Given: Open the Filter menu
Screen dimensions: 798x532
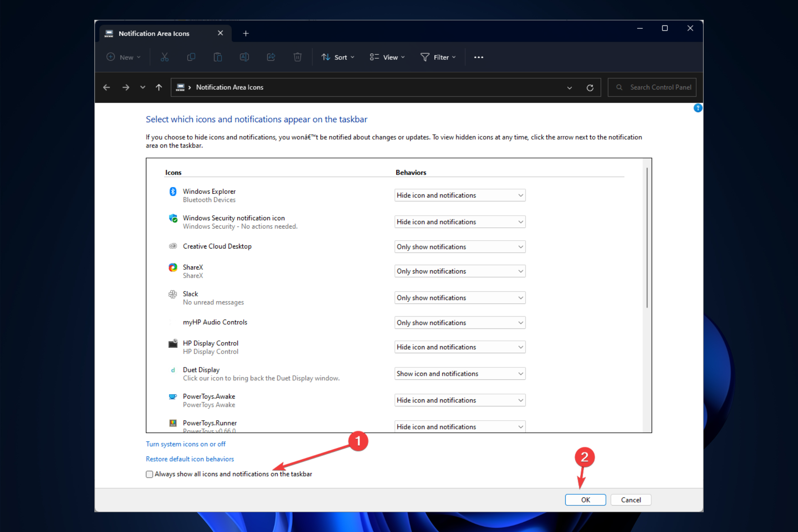Looking at the screenshot, I should (438, 57).
